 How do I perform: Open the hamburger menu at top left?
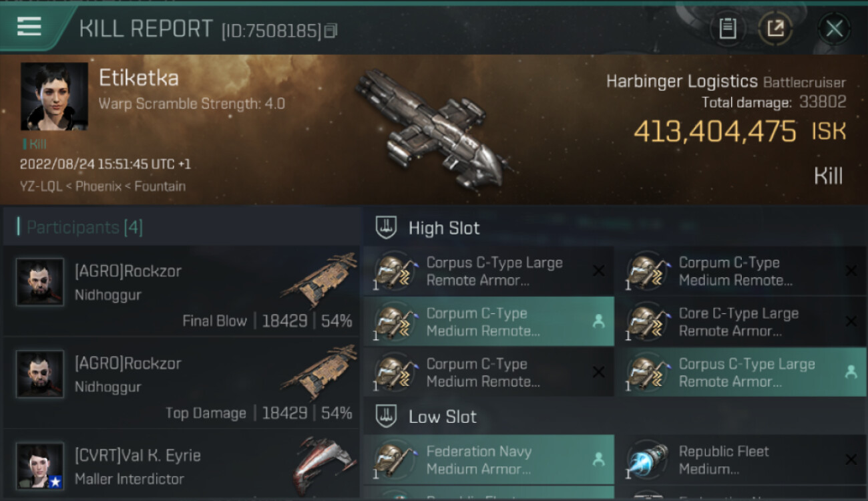pyautogui.click(x=29, y=27)
